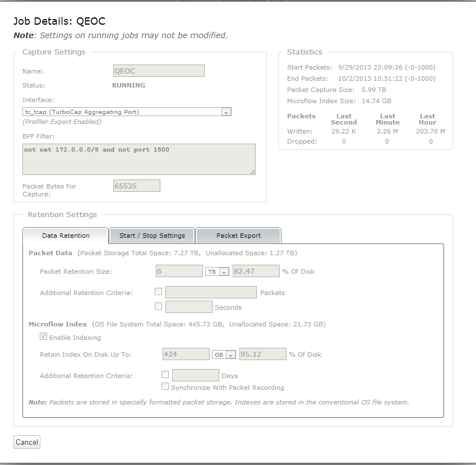This screenshot has height=465, width=476.
Task: Switch to Start / Stop Settings tab
Action: pyautogui.click(x=151, y=236)
